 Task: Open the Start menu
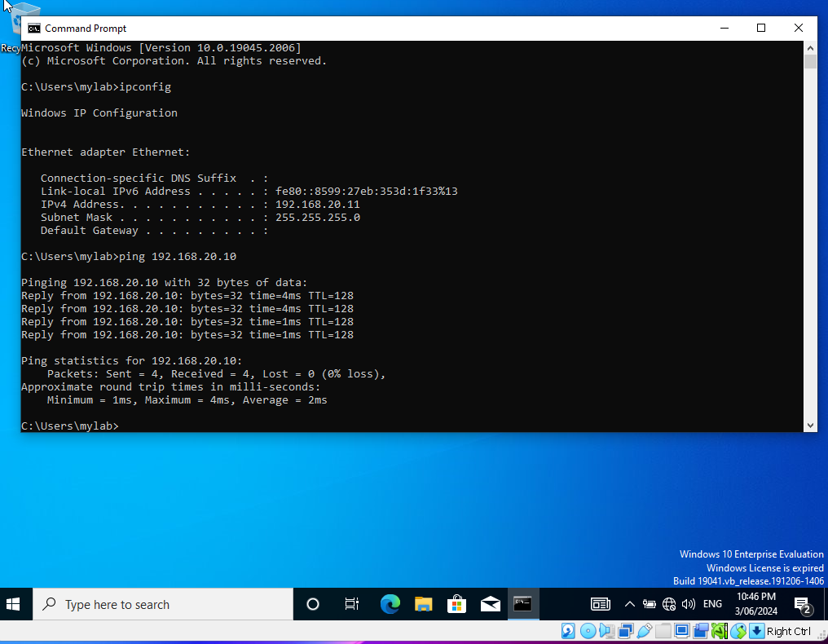14,604
